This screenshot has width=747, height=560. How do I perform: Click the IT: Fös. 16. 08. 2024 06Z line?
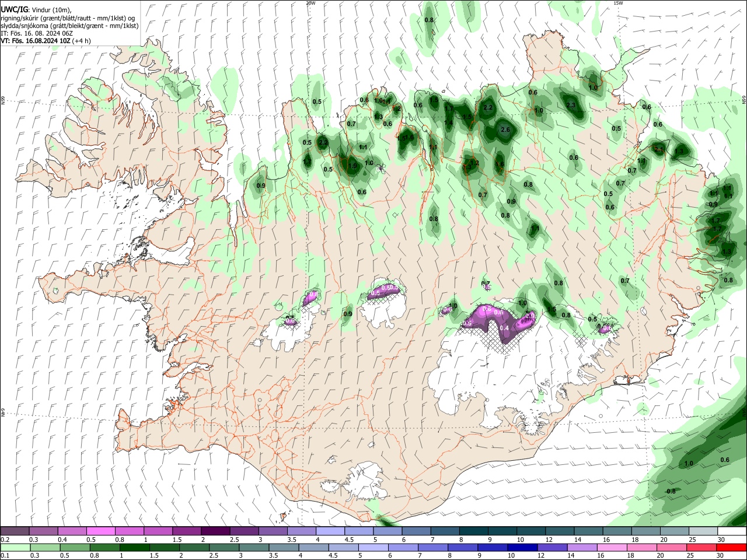point(37,33)
